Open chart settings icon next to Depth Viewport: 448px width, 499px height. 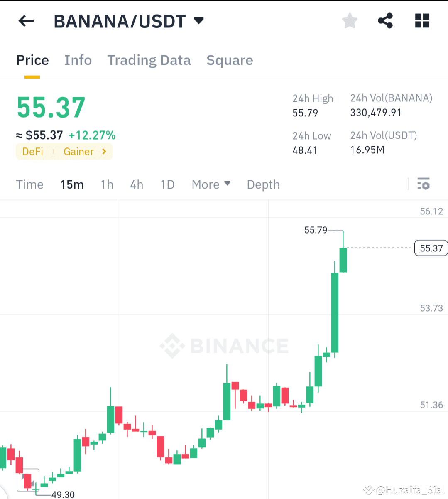pos(423,184)
